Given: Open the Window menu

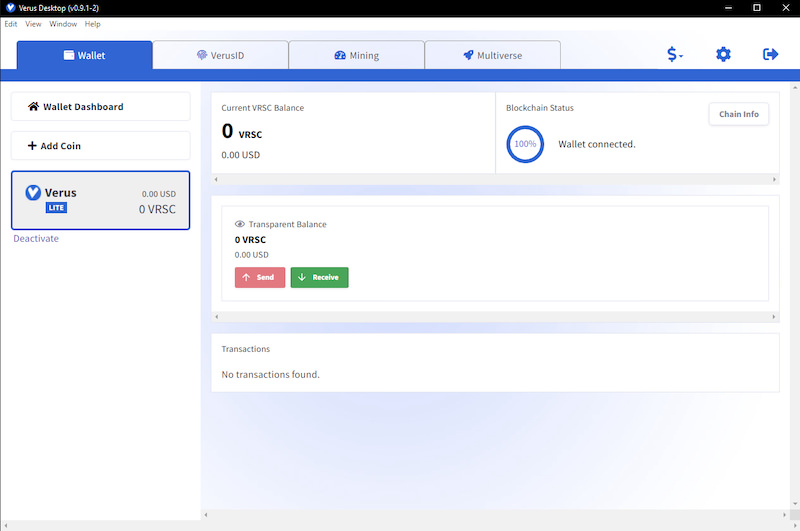Looking at the screenshot, I should pyautogui.click(x=63, y=24).
